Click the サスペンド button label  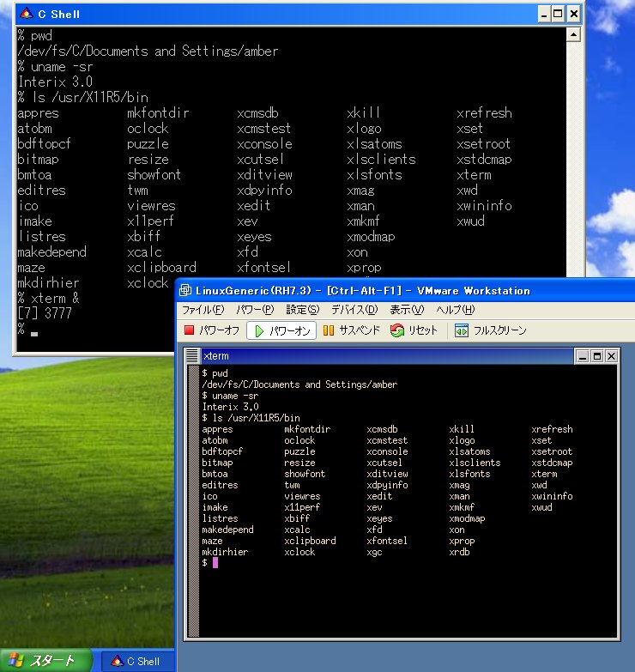pos(360,330)
